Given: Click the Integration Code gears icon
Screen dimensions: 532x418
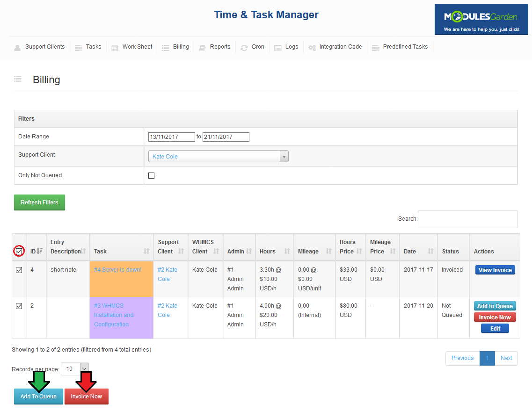Looking at the screenshot, I should [312, 48].
